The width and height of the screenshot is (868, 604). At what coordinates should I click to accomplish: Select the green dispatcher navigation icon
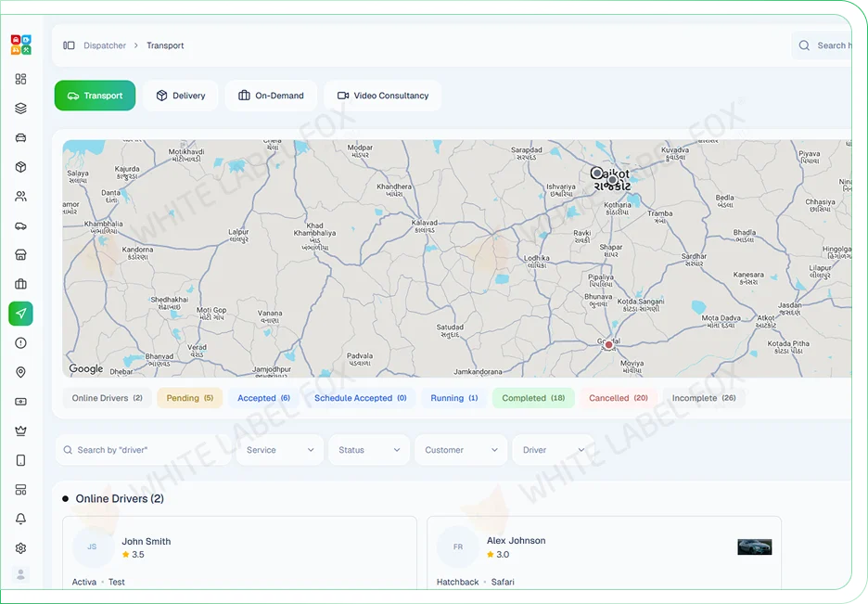(20, 314)
